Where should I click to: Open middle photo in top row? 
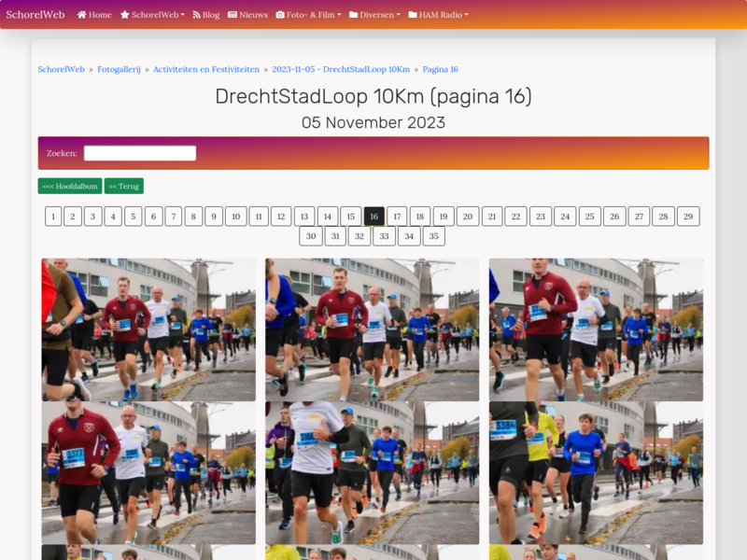372,329
